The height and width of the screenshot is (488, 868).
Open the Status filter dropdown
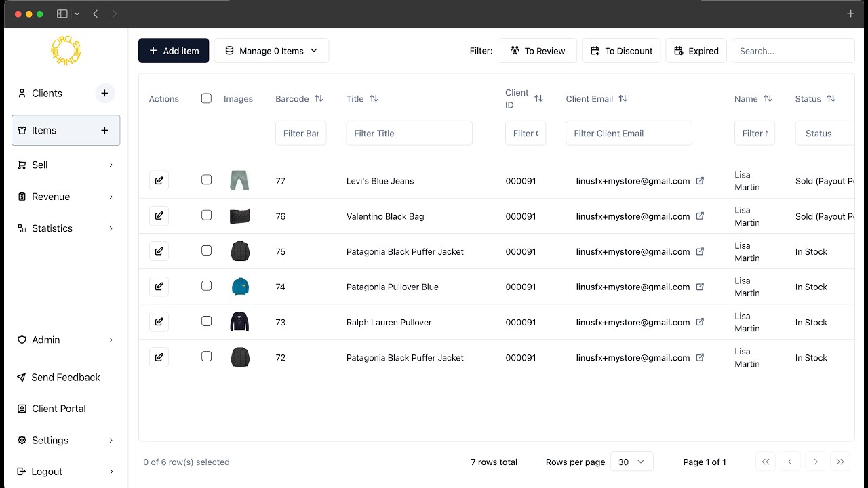point(825,134)
